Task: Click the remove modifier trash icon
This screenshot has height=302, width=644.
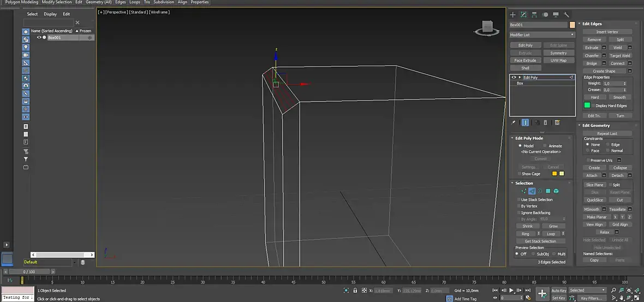Action: click(545, 123)
